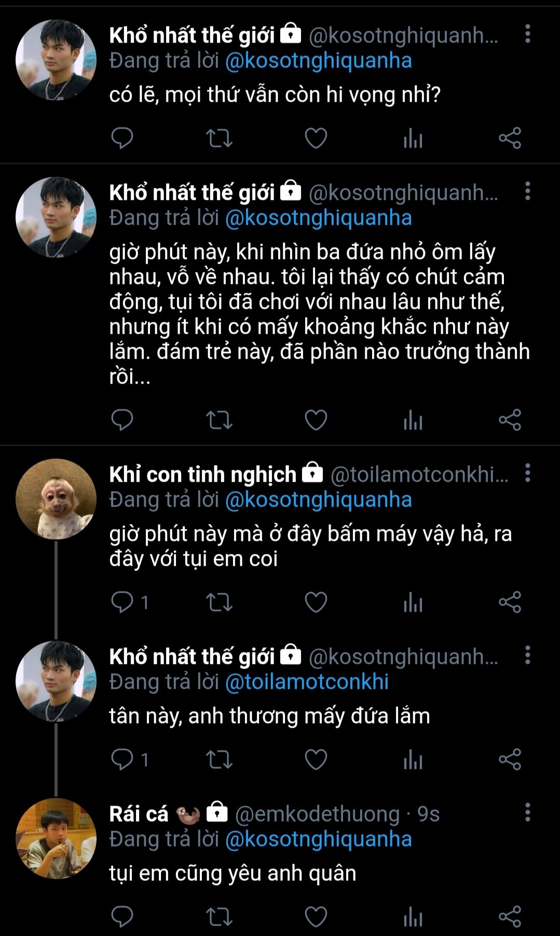The height and width of the screenshot is (936, 560).
Task: Open more options on the "có lẽ" tweet
Action: pos(527,34)
